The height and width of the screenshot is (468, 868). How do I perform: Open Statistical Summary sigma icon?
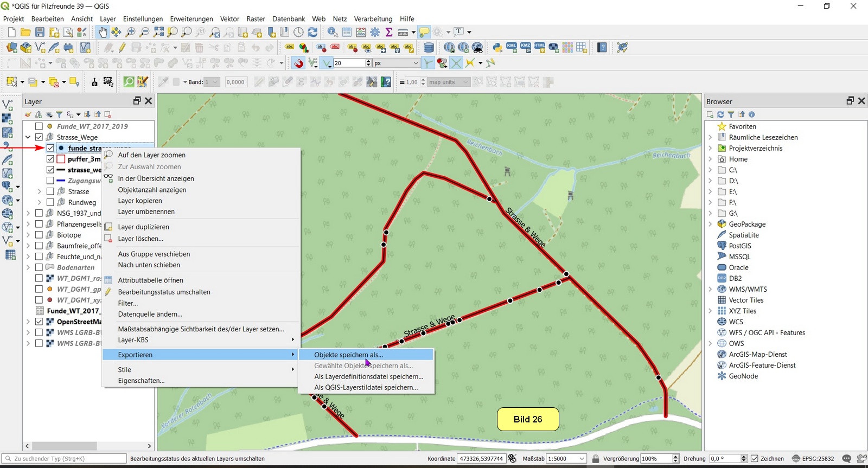pyautogui.click(x=389, y=33)
